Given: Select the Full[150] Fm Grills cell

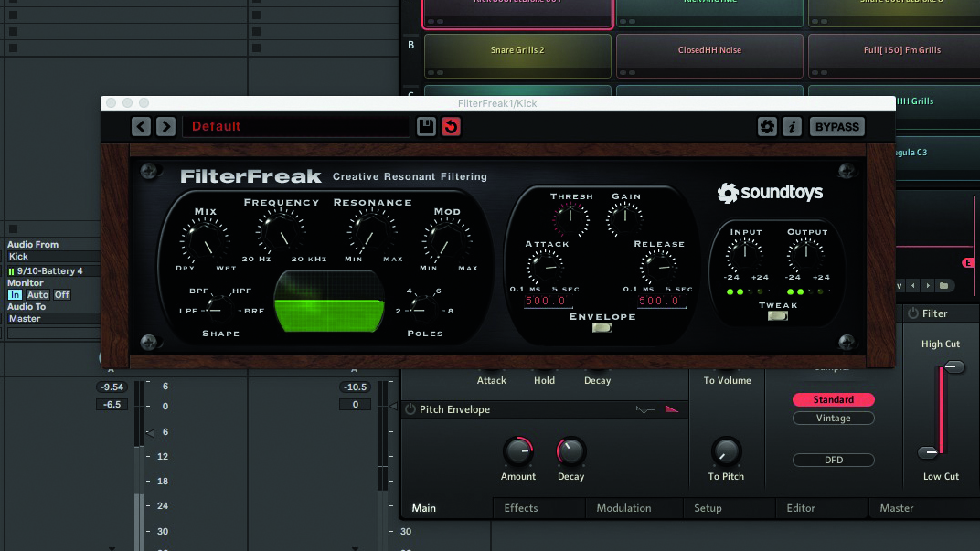Looking at the screenshot, I should pos(894,56).
